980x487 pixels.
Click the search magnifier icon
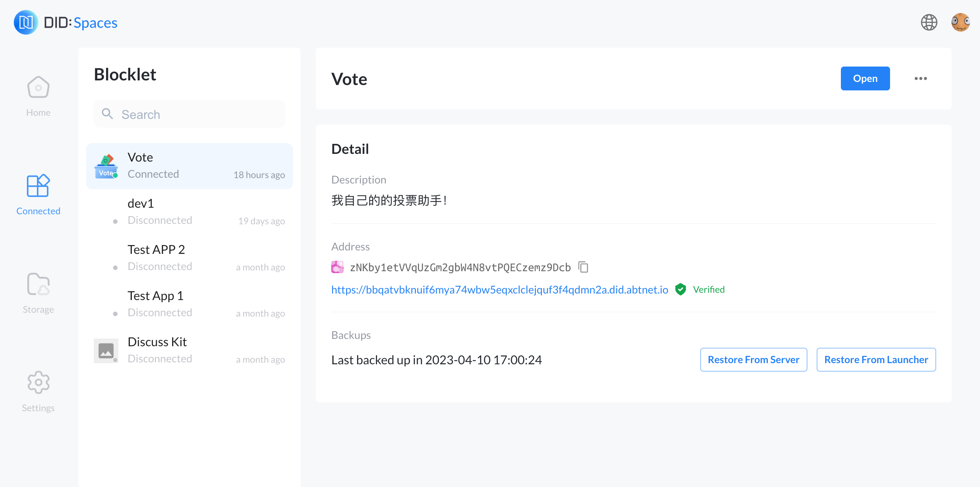tap(107, 114)
